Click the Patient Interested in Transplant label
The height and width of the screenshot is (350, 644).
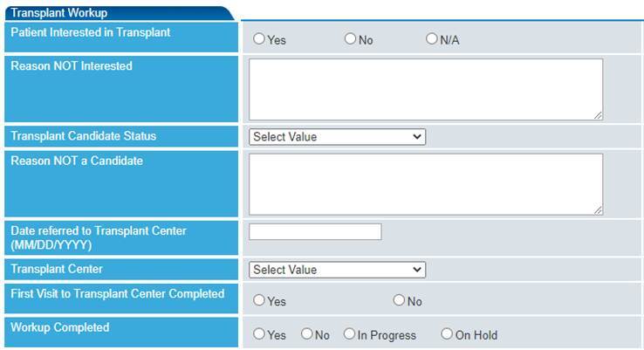(91, 32)
